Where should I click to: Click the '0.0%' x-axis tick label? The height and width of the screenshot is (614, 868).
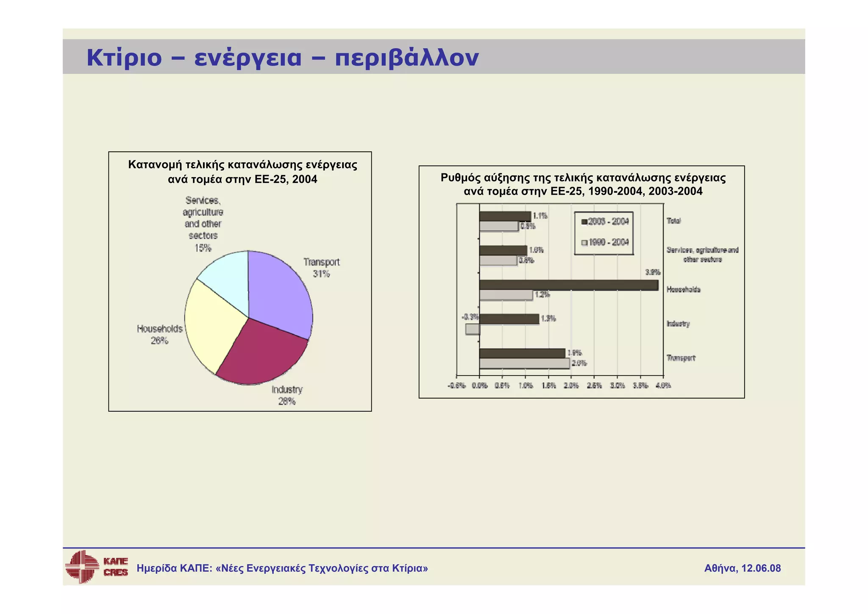[479, 386]
